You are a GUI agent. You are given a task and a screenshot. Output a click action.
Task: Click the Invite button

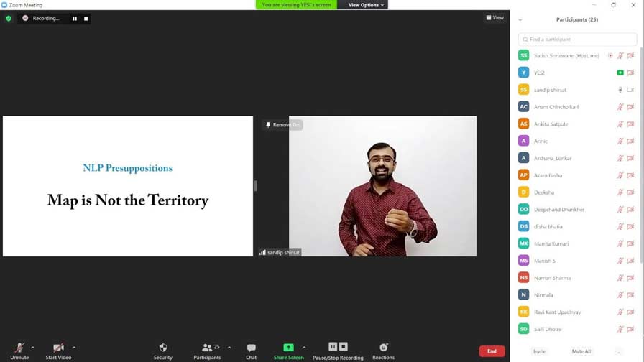[x=539, y=351]
